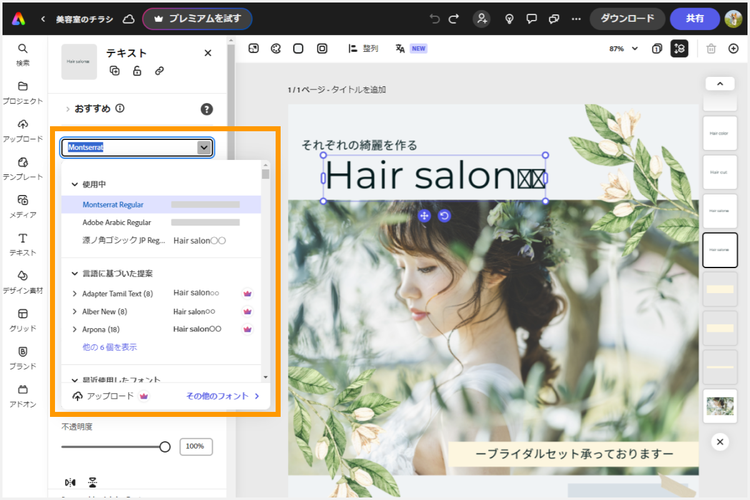Open the user profile avatar

click(733, 19)
